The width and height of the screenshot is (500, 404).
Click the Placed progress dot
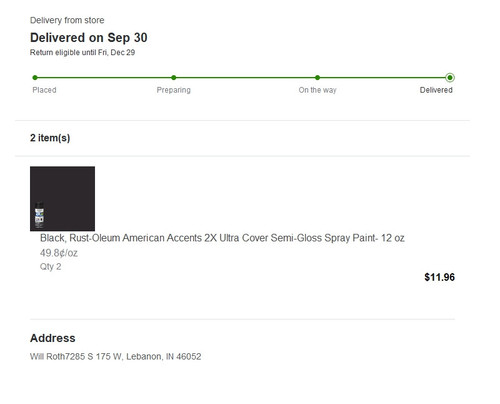pos(35,78)
